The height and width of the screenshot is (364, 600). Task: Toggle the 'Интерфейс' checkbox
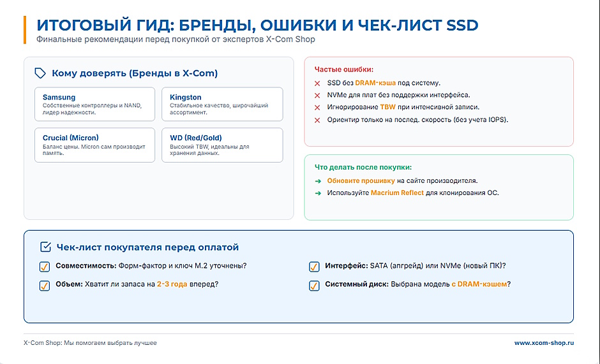[314, 266]
